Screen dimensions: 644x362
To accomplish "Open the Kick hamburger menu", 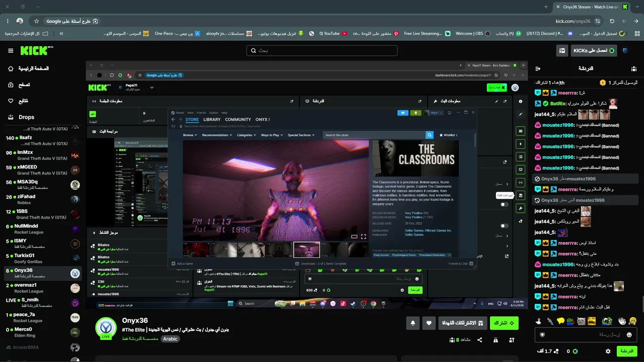I will 11,51.
